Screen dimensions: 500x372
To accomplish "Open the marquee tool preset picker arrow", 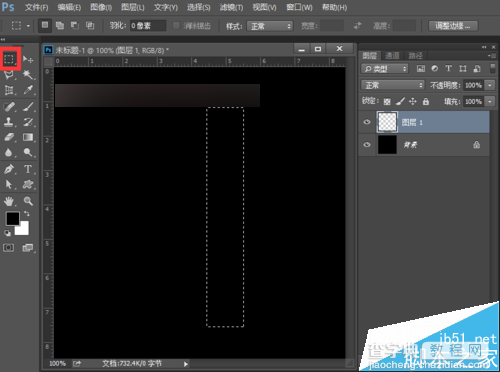I will tap(28, 26).
